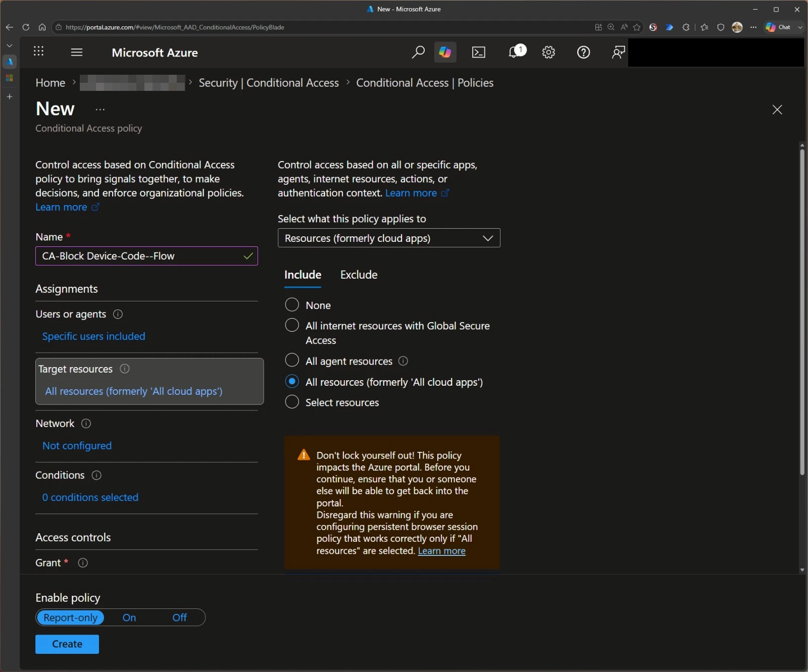Select All agent resources radio option
This screenshot has width=808, height=672.
292,360
